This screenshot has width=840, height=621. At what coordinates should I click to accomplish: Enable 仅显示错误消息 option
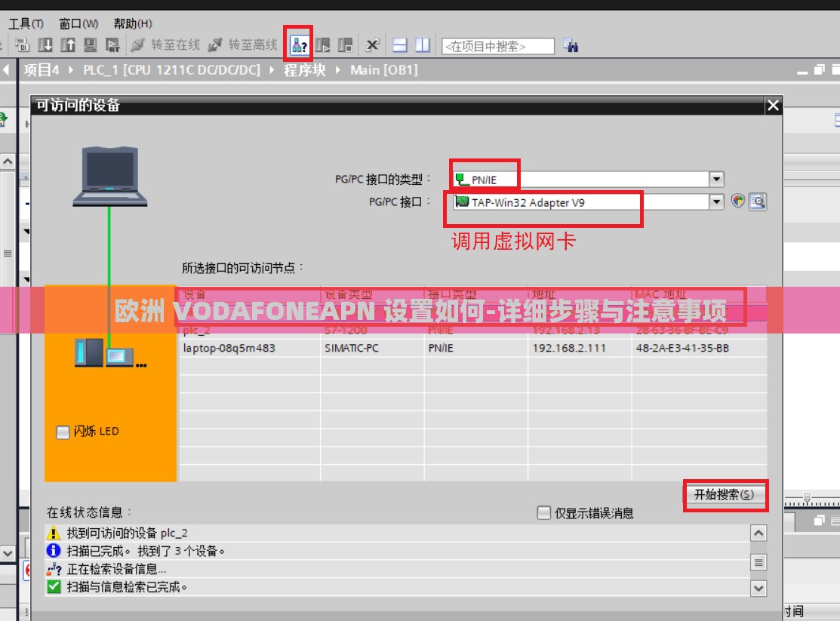point(543,512)
